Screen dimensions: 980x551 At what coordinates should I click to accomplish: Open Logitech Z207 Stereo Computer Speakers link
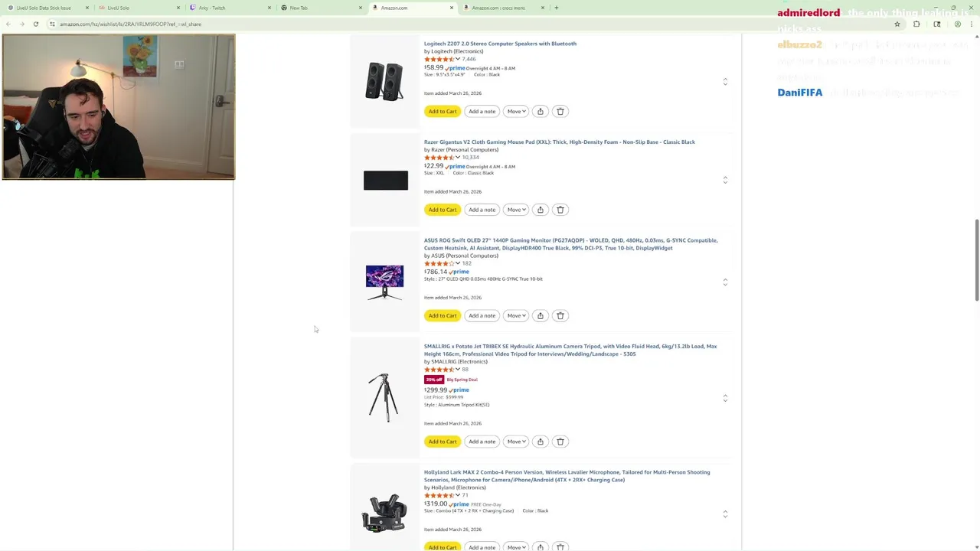500,44
